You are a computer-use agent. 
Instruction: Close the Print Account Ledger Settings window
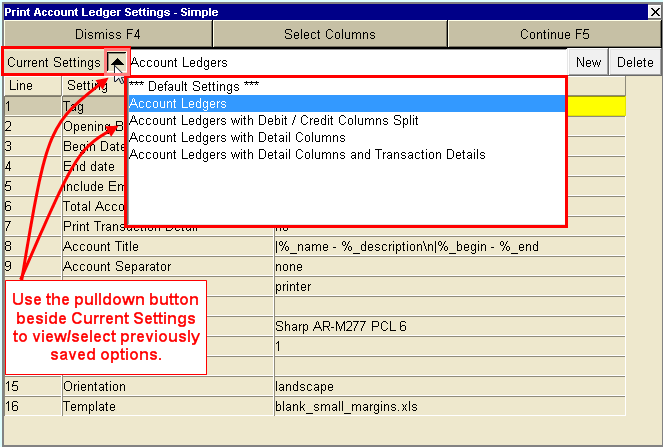[654, 12]
